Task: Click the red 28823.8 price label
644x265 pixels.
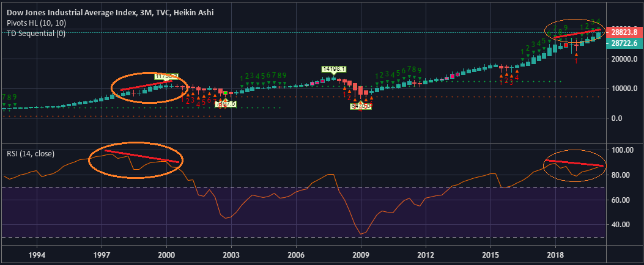Action: (623, 31)
